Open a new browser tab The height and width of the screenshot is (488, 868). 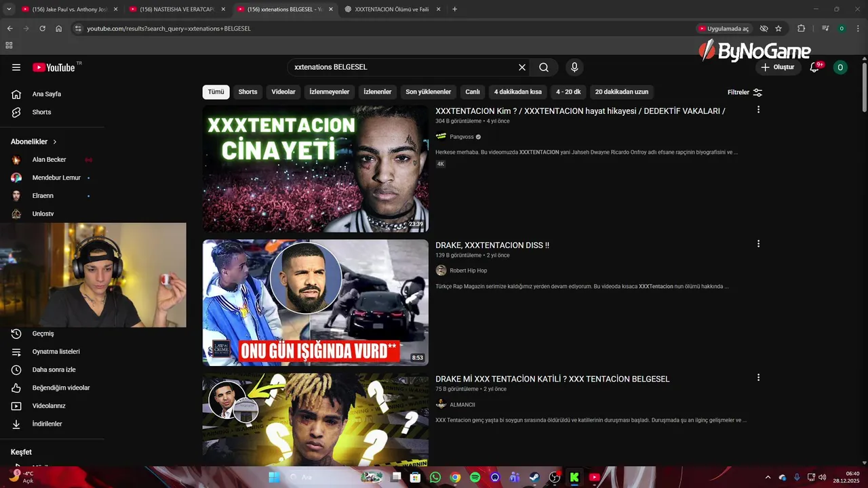tap(454, 9)
